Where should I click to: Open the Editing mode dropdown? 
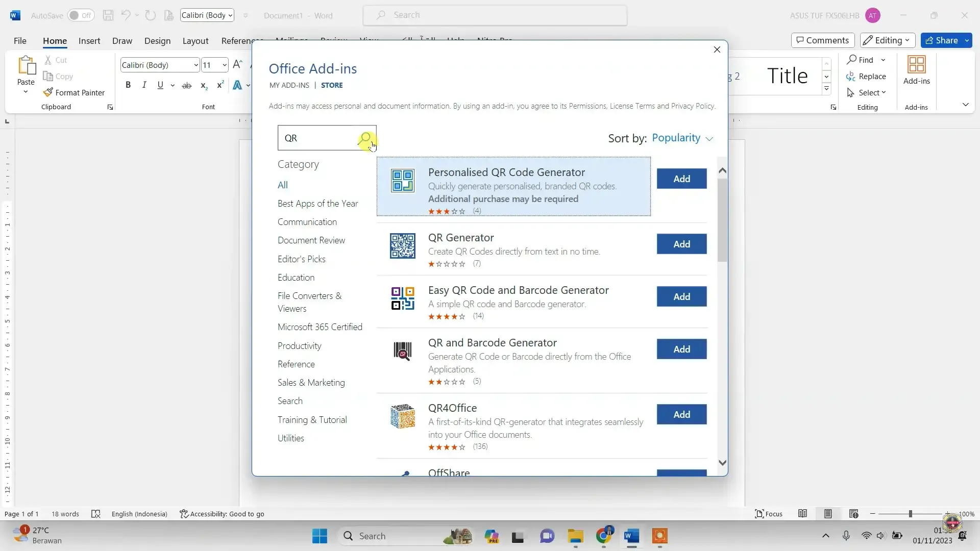coord(887,40)
